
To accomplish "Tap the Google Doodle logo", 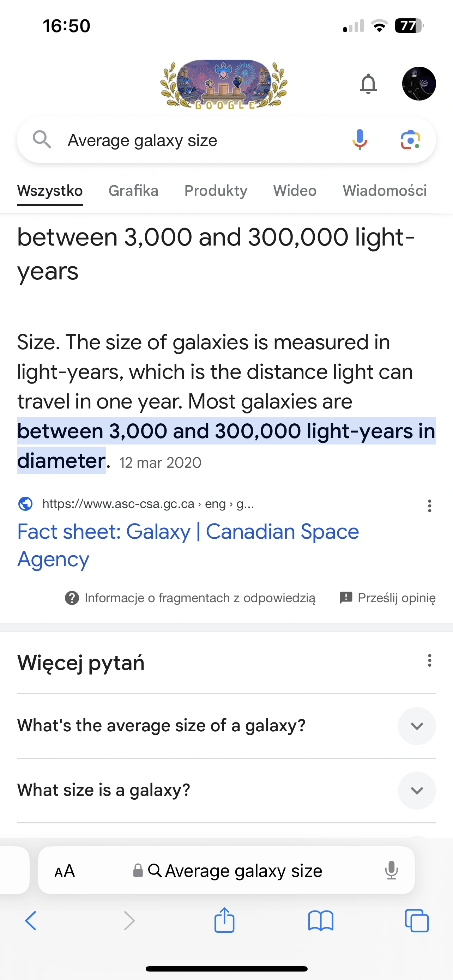I will click(224, 84).
